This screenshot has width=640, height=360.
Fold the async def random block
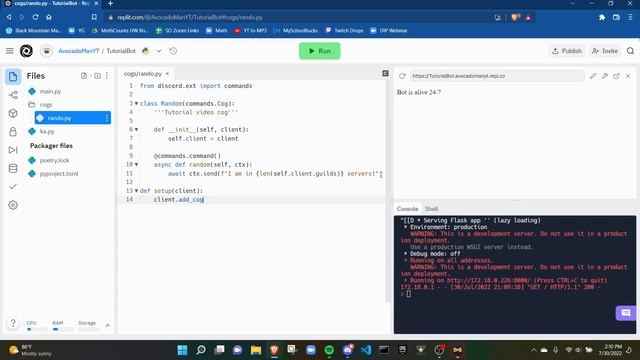[136, 165]
